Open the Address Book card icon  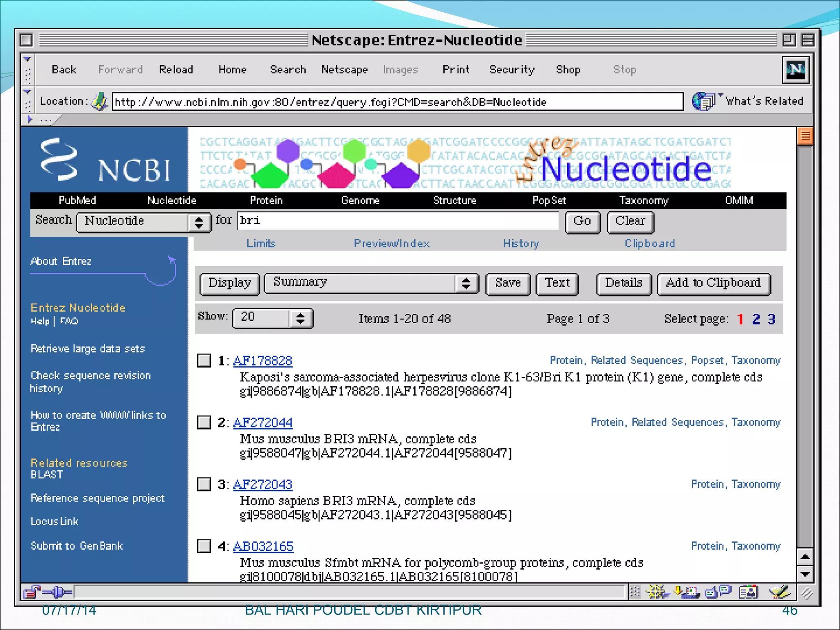(748, 592)
